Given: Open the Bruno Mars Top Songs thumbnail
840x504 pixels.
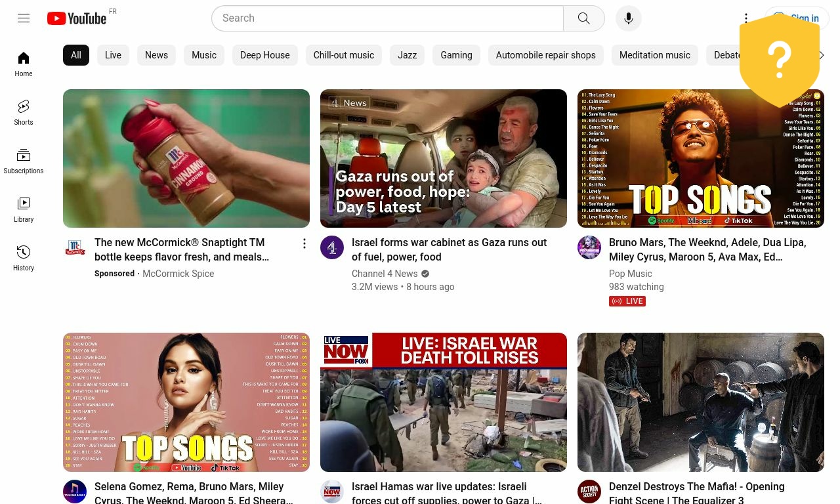Looking at the screenshot, I should click(701, 158).
